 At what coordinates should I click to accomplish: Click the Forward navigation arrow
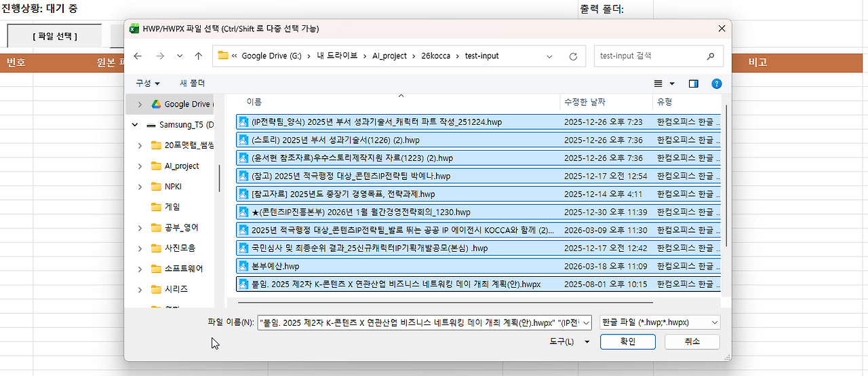click(x=160, y=56)
